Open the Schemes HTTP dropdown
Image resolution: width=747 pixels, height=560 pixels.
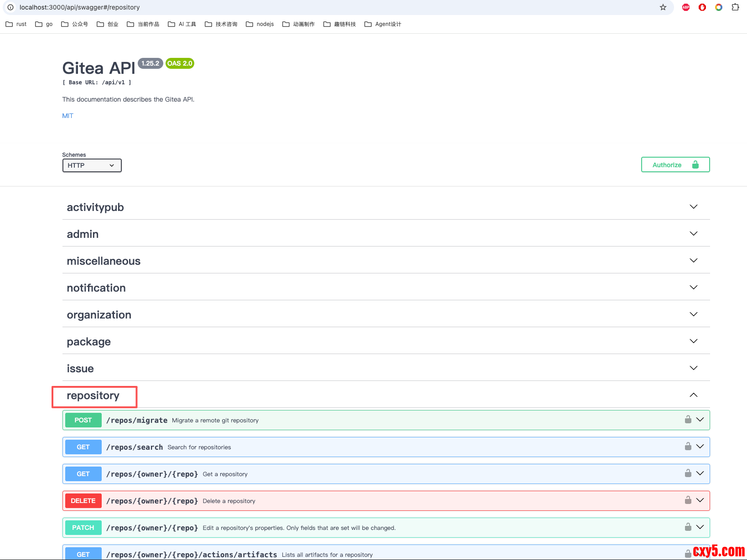click(x=92, y=165)
